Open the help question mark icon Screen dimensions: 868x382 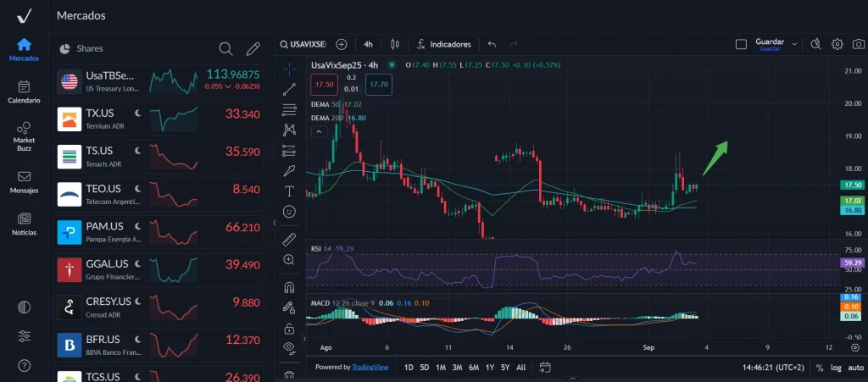[24, 365]
